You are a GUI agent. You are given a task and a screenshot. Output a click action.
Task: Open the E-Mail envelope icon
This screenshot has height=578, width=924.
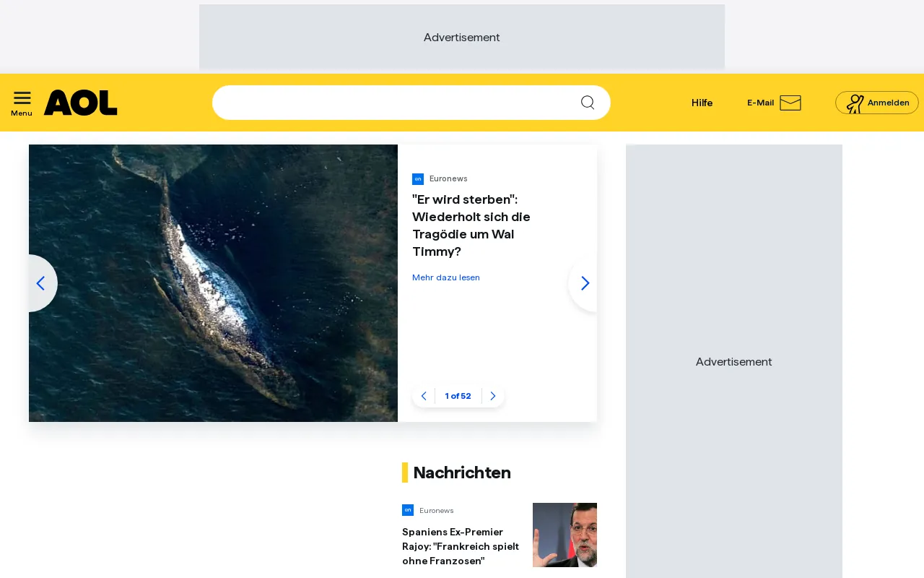[790, 103]
